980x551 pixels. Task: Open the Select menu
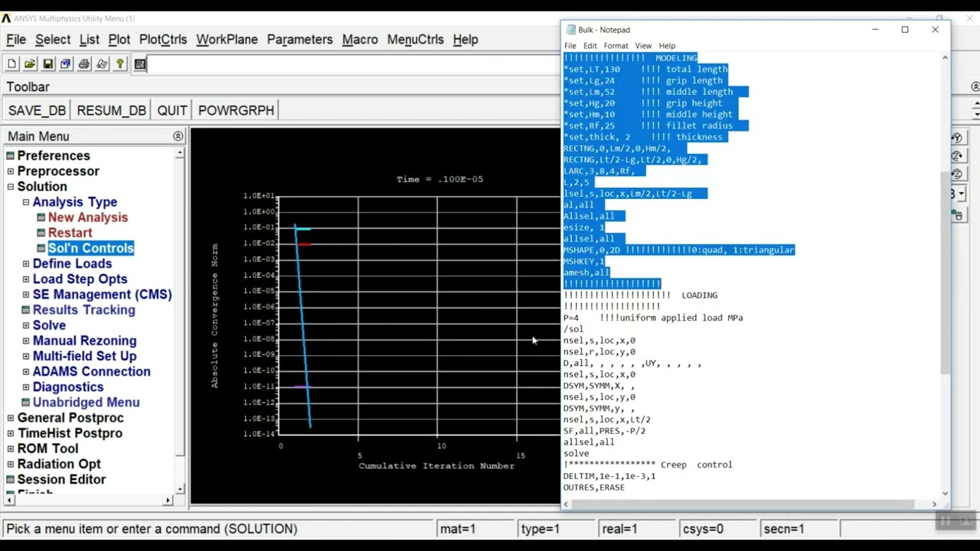[53, 40]
